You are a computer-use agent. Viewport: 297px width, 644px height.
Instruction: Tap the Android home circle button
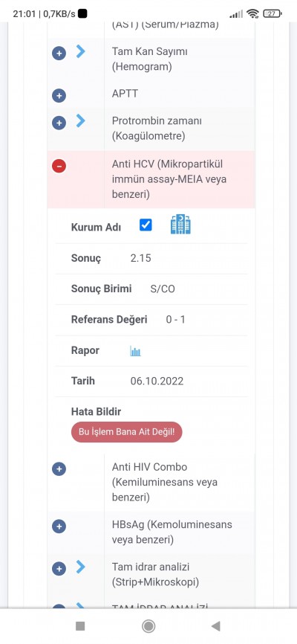point(148,626)
